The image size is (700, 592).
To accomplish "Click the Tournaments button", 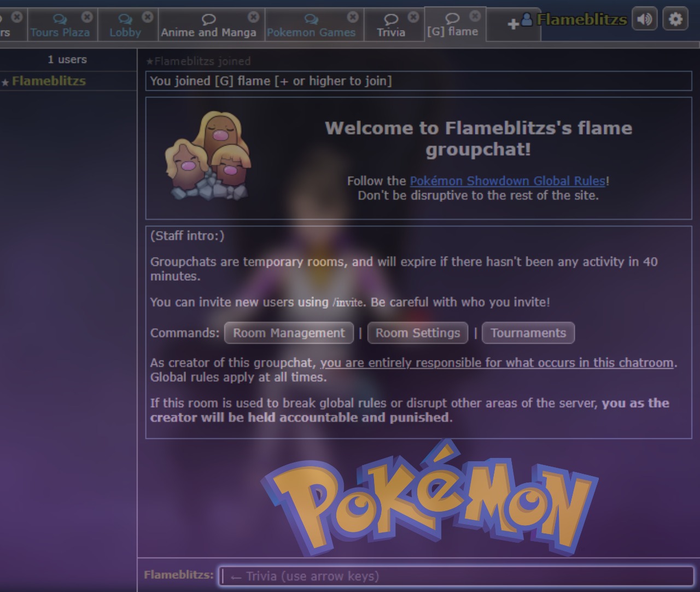I will click(528, 333).
